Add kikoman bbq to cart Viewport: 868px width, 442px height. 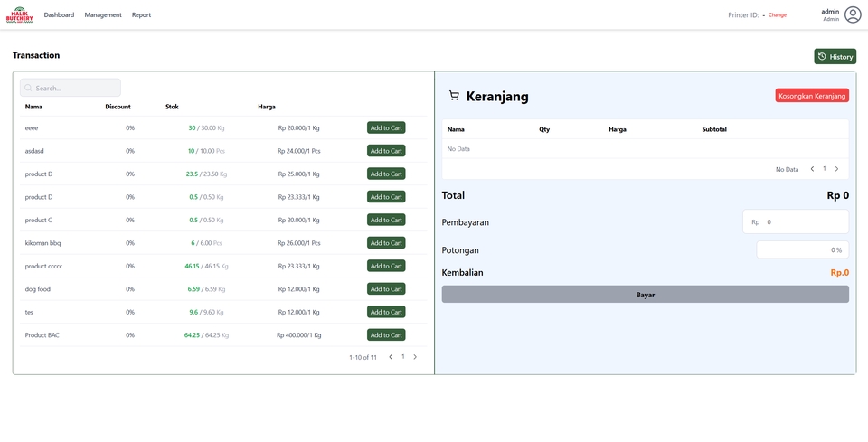click(385, 243)
